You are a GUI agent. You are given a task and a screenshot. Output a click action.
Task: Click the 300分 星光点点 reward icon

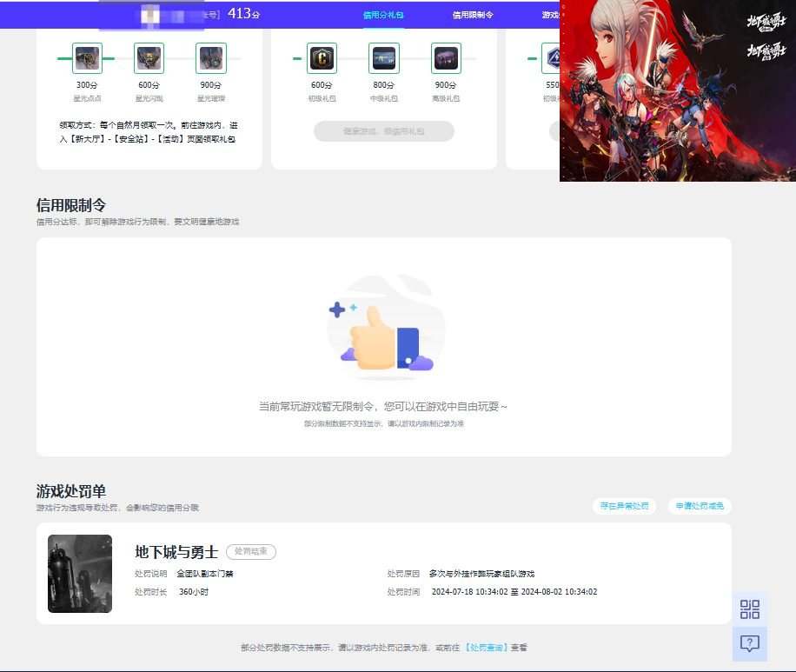click(87, 58)
